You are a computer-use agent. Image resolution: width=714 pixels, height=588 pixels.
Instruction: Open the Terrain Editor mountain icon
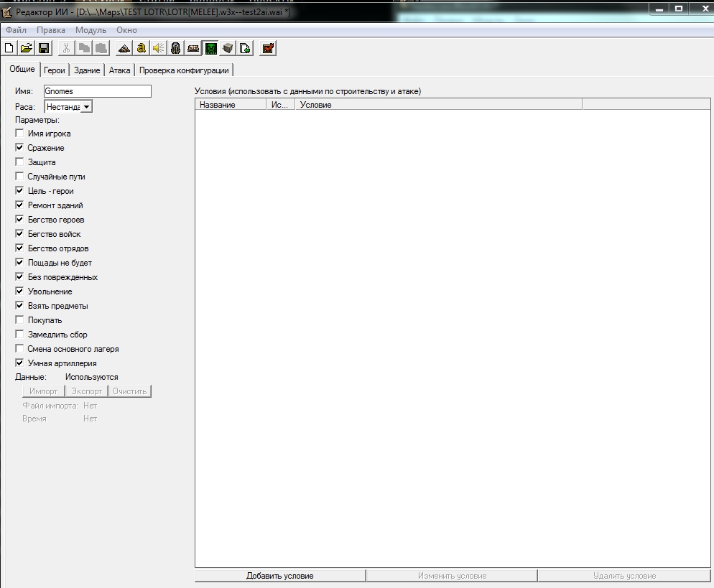(124, 48)
